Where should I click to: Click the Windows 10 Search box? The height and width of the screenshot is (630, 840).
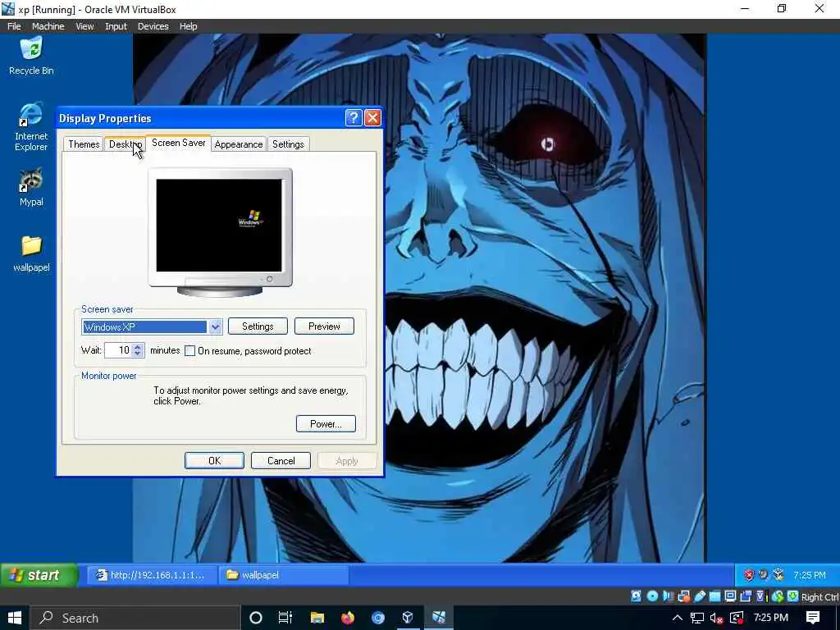[135, 618]
